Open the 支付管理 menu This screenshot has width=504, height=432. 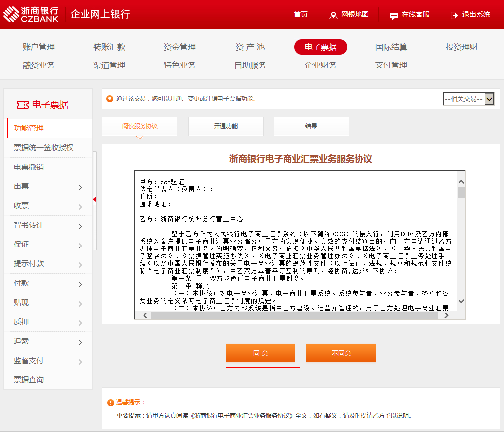point(391,65)
